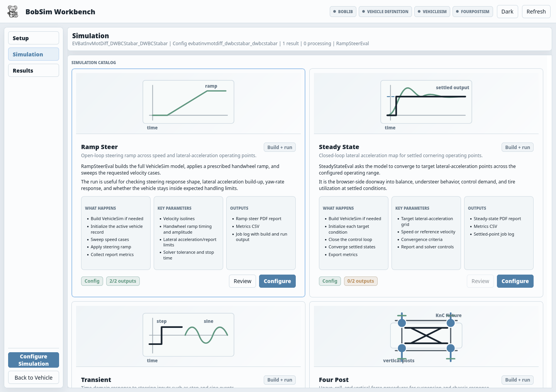
Task: Click 'Speed or reference velocity' parameter
Action: click(x=428, y=232)
